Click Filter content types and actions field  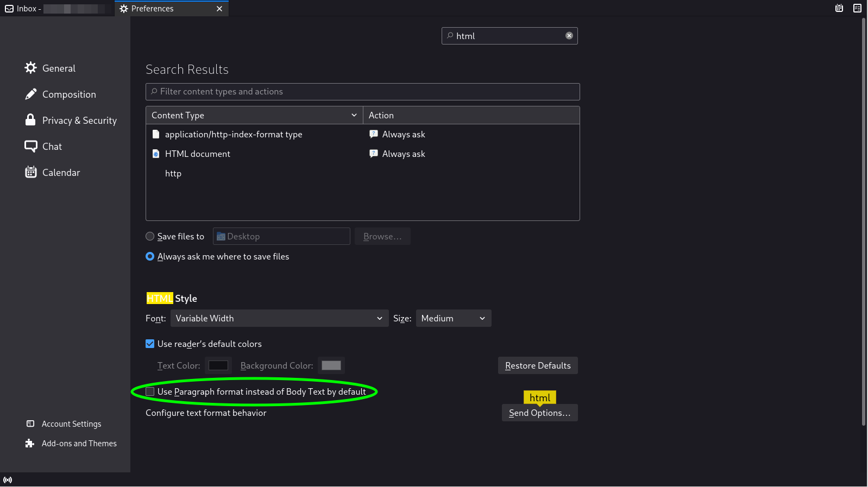pyautogui.click(x=363, y=92)
